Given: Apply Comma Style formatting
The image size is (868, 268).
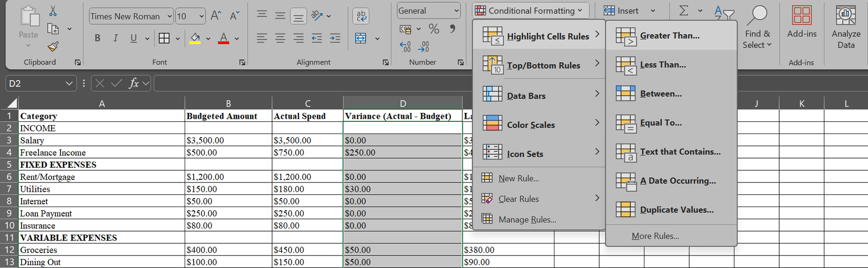Looking at the screenshot, I should click(x=452, y=28).
